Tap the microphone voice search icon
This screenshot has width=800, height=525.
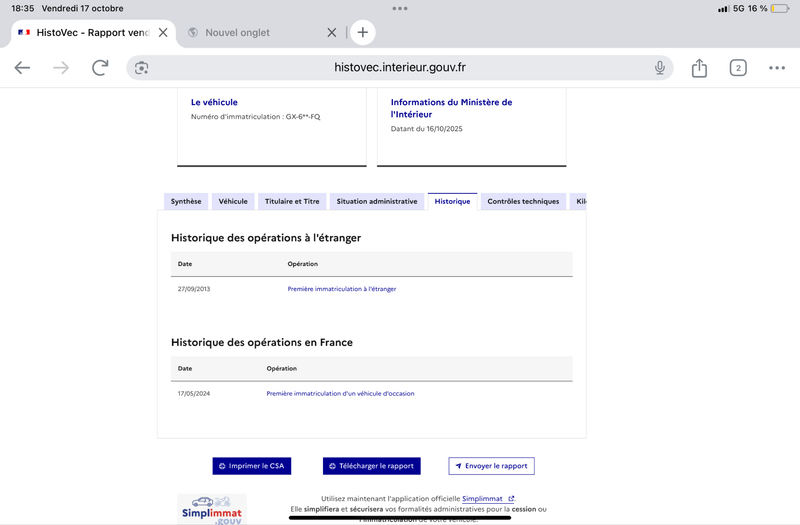click(660, 67)
